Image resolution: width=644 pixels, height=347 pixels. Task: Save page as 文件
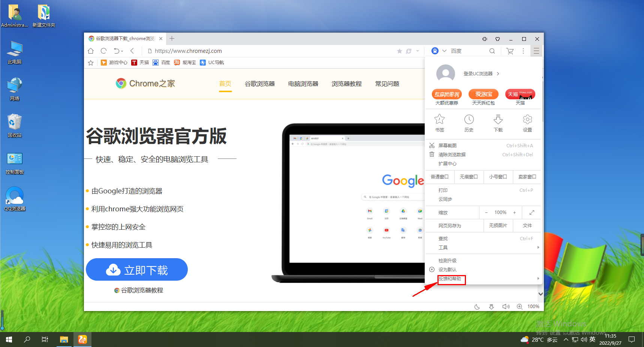[x=527, y=226]
